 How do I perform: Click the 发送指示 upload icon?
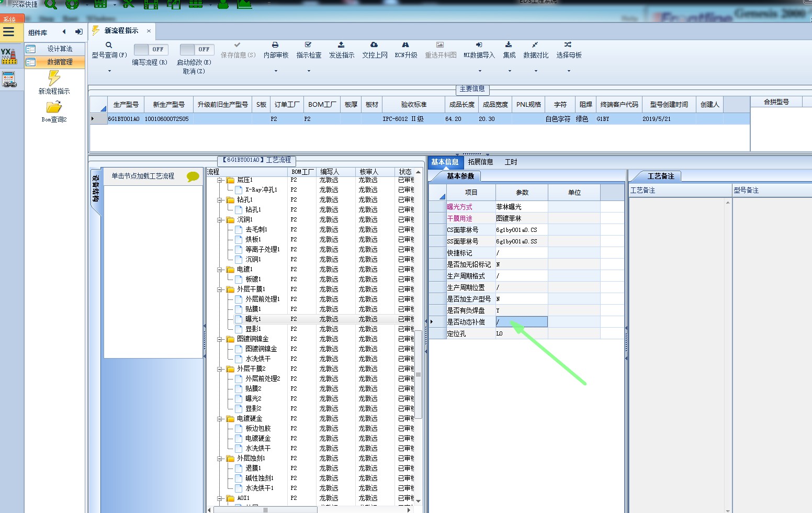tap(341, 45)
